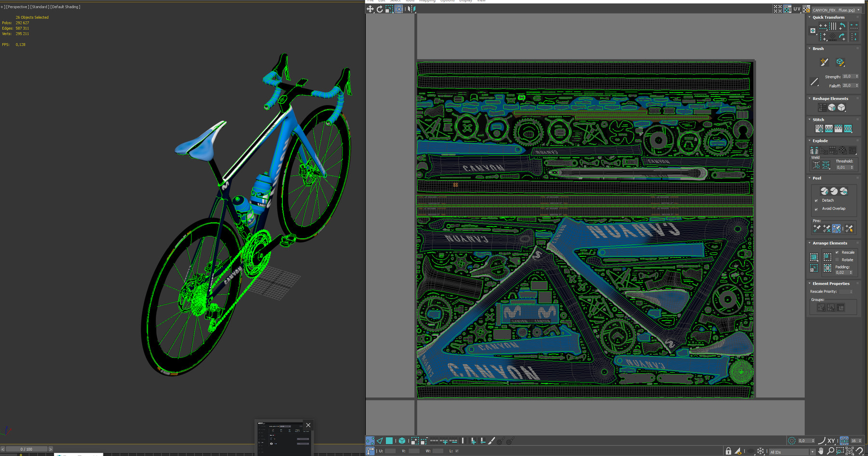Click the Pin Selected icon under Pins
868x456 pixels.
coord(817,228)
